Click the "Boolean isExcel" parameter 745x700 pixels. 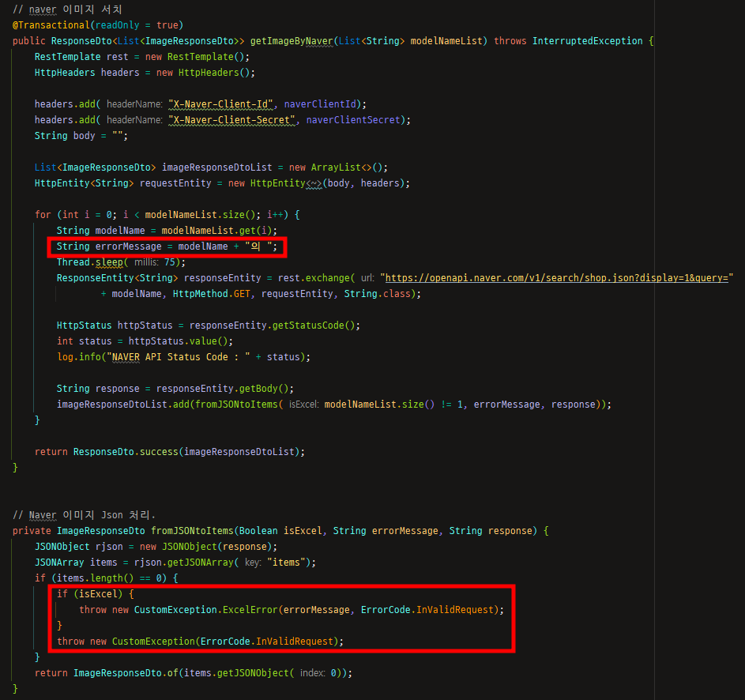(280, 530)
